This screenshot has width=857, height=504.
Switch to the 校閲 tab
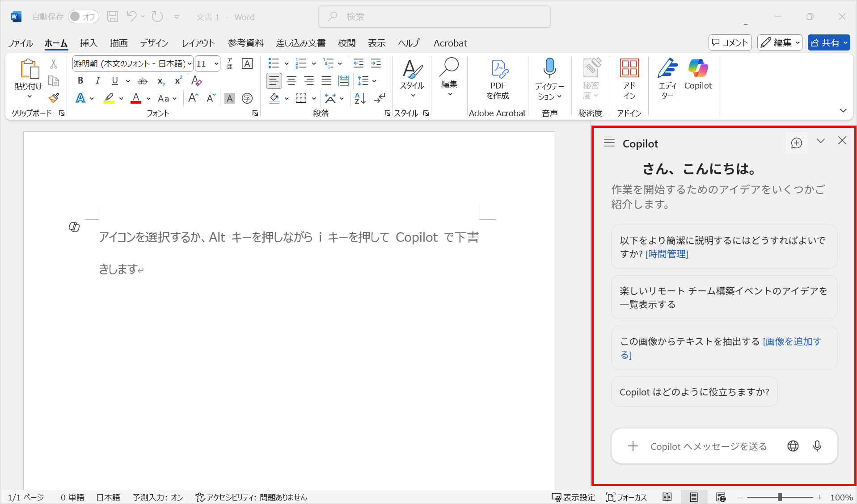[x=346, y=43]
